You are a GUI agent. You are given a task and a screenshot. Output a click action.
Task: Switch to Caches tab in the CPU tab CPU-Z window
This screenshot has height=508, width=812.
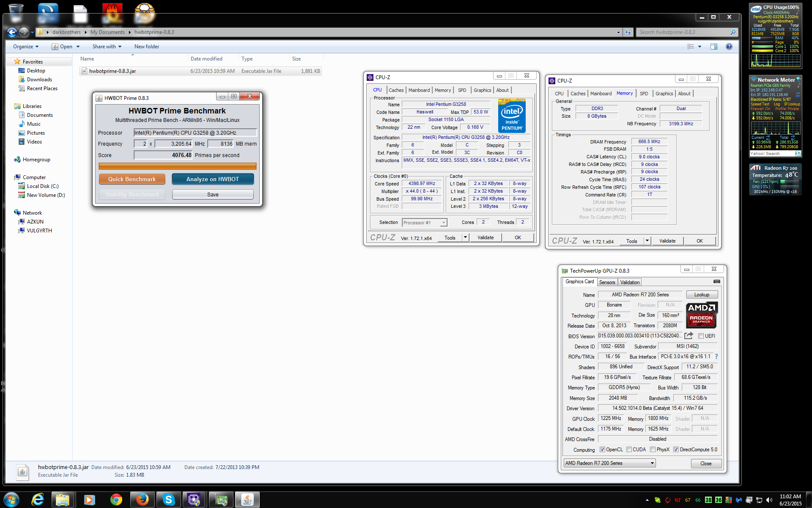(x=396, y=90)
